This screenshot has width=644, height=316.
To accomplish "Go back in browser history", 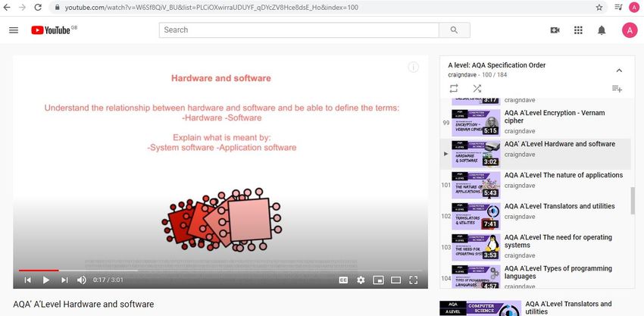I will coord(7,7).
